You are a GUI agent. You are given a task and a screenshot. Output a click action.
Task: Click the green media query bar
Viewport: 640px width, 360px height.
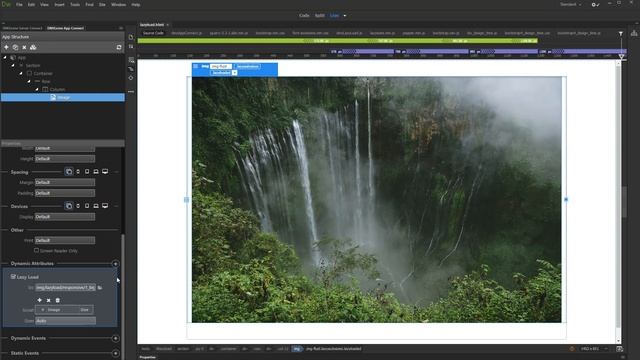338,41
